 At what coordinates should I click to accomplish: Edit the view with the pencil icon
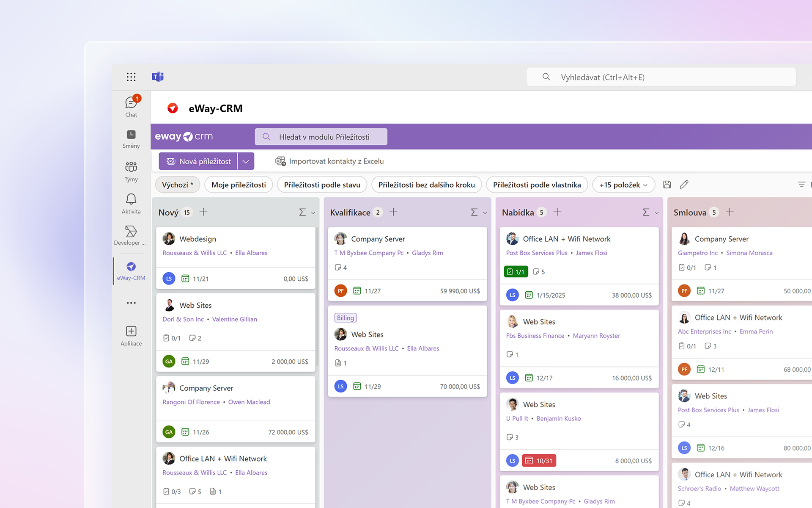[684, 184]
